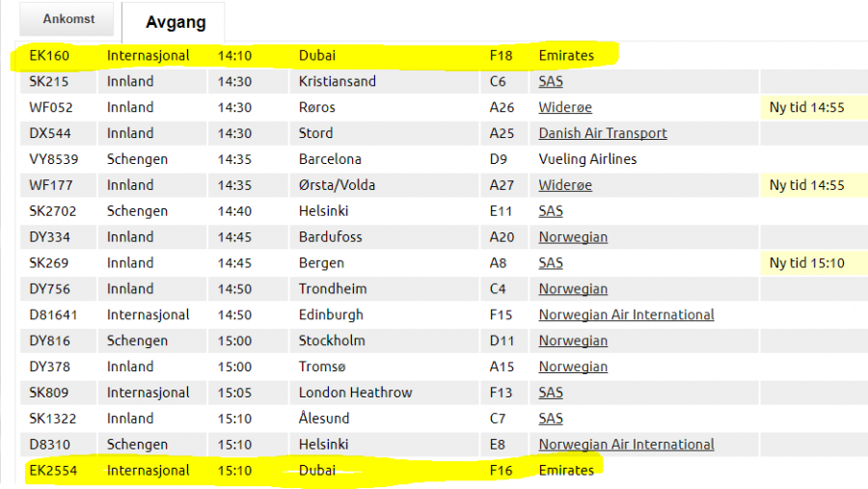The width and height of the screenshot is (868, 489).
Task: Click Norwegian Air International link for D8310
Action: coord(626,446)
